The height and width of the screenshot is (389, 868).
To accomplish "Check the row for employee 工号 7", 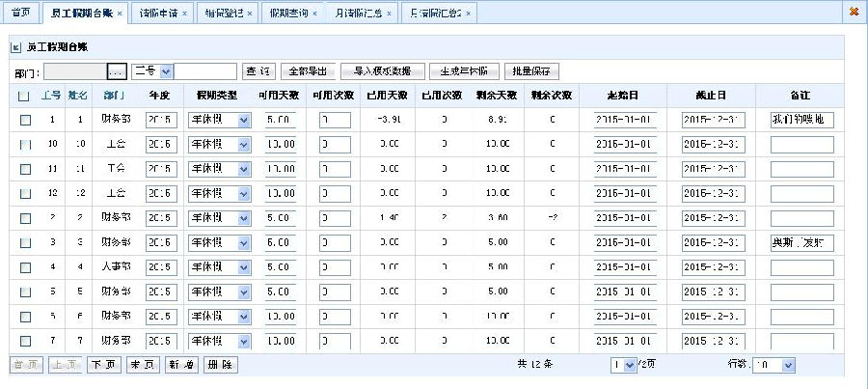I will [25, 341].
